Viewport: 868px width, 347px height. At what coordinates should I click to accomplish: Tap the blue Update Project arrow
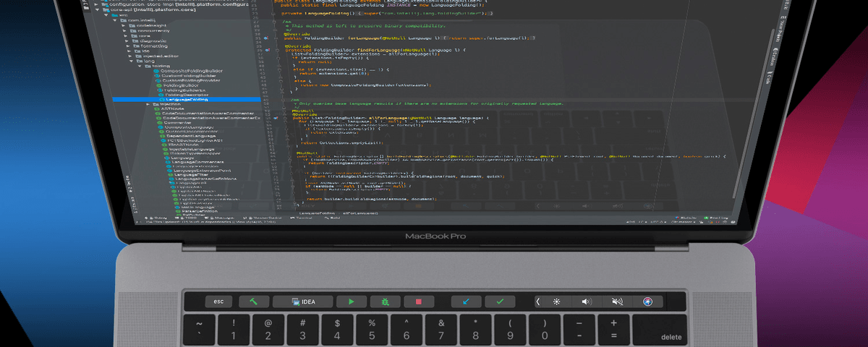[x=466, y=301]
